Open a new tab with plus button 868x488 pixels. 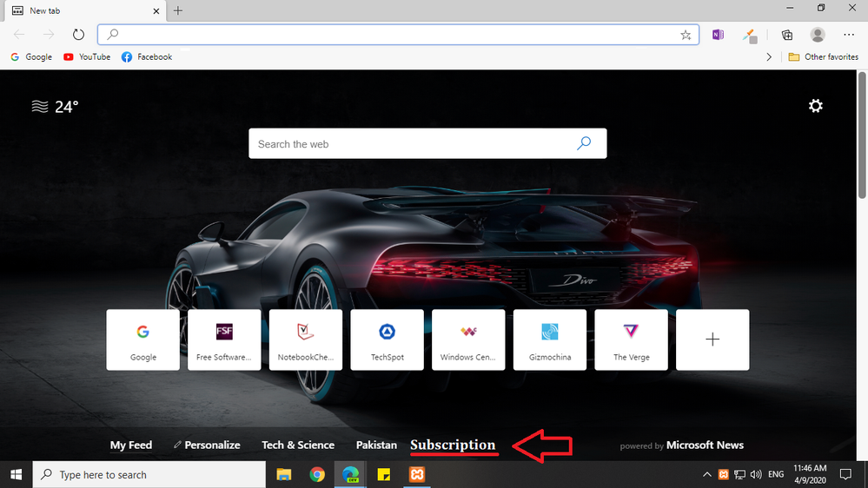(178, 10)
